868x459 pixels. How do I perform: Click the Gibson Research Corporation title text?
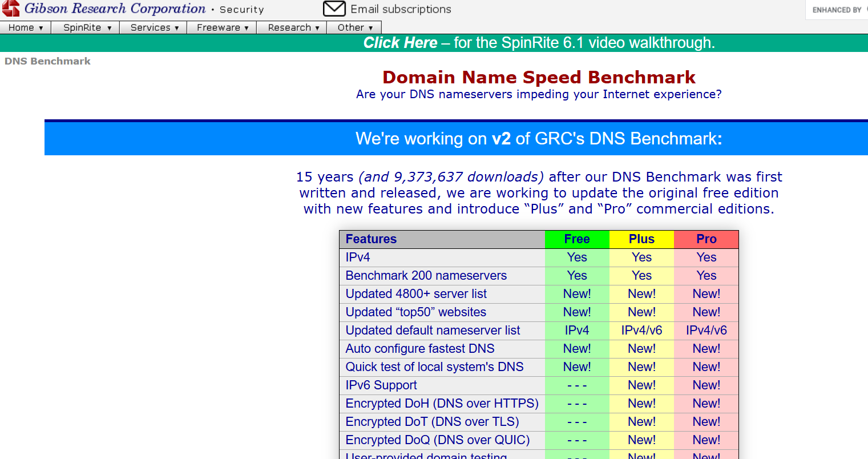[115, 9]
